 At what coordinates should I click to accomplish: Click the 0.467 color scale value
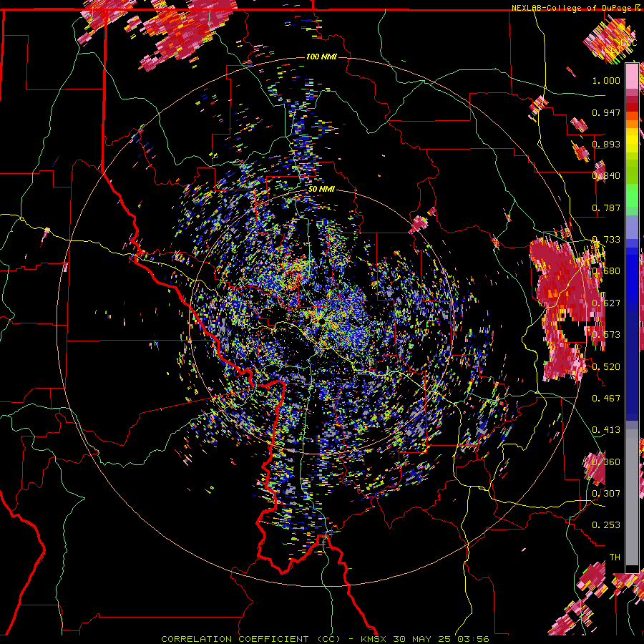[x=606, y=398]
